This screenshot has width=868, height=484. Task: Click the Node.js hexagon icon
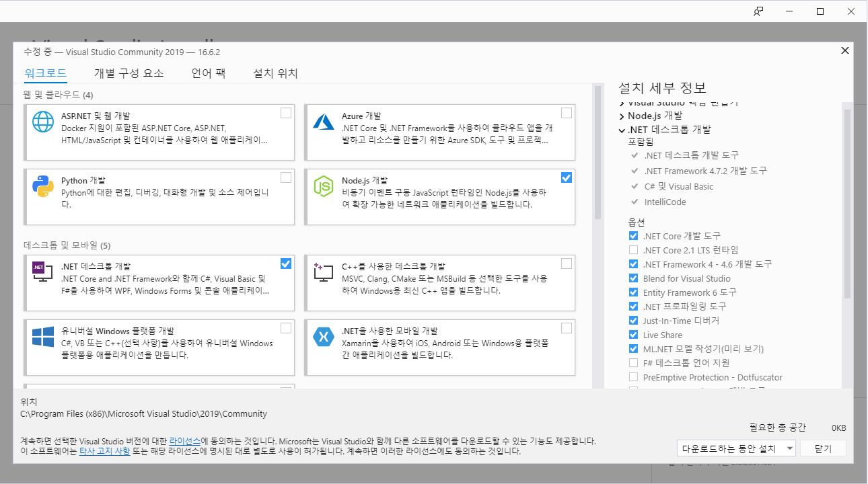(324, 186)
